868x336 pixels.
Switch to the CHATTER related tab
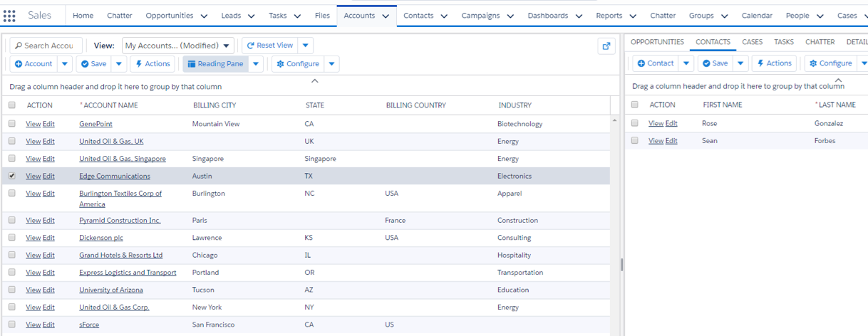(x=820, y=42)
